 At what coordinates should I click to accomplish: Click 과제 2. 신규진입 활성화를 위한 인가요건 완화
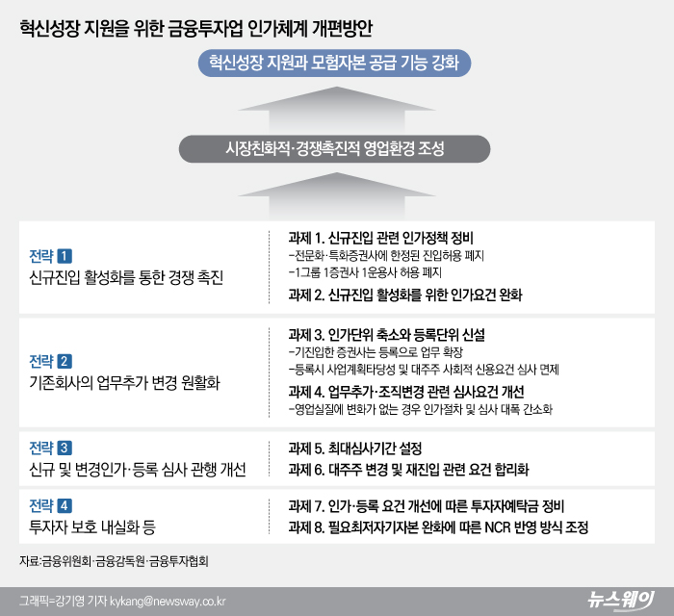405,295
